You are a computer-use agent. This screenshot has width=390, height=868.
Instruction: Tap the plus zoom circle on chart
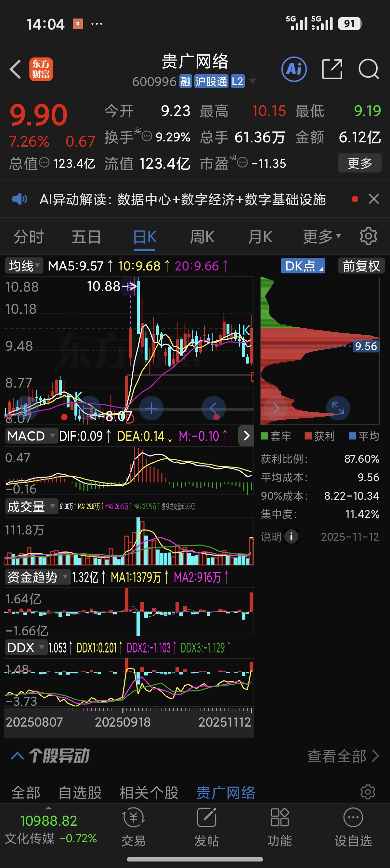tap(151, 408)
